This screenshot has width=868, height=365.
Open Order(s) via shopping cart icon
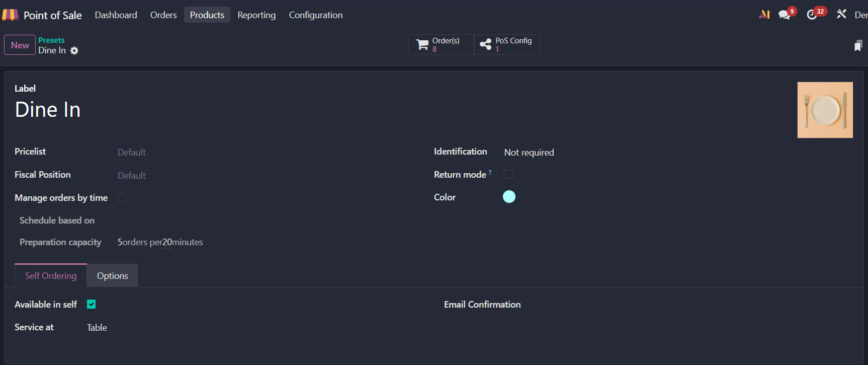click(422, 45)
